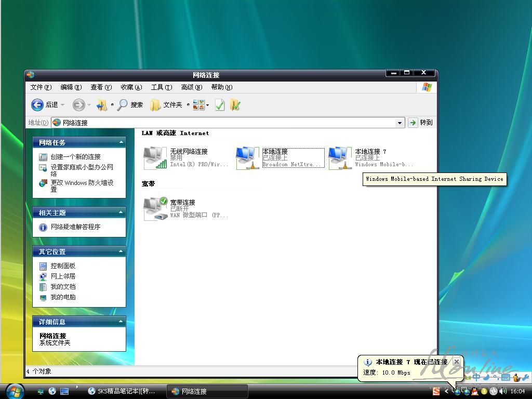Select the 无线网络连接 wireless connection icon

155,157
